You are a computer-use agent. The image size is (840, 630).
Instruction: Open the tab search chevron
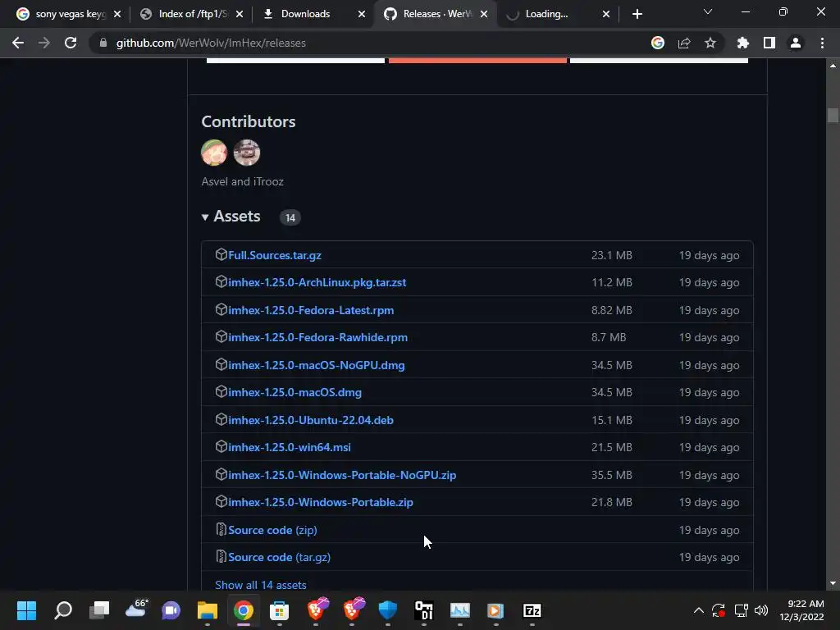pos(708,11)
